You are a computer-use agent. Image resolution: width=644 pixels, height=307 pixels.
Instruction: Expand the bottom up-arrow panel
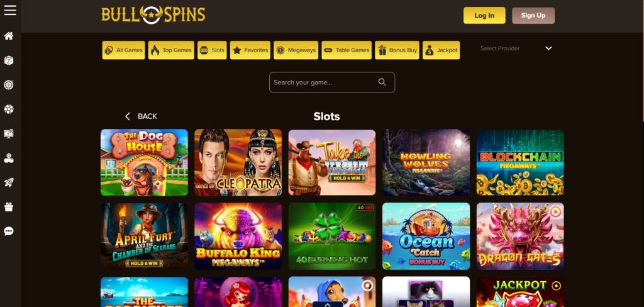pos(327,304)
